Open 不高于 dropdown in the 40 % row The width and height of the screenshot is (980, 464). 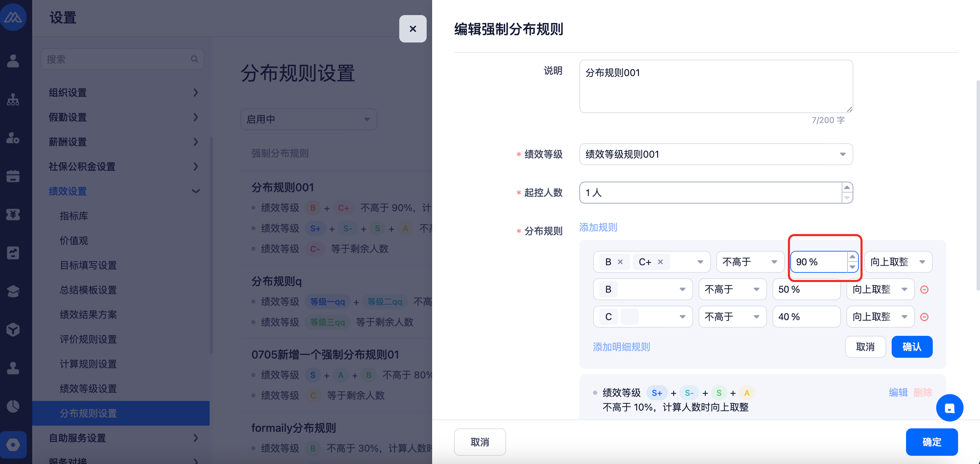click(x=732, y=317)
